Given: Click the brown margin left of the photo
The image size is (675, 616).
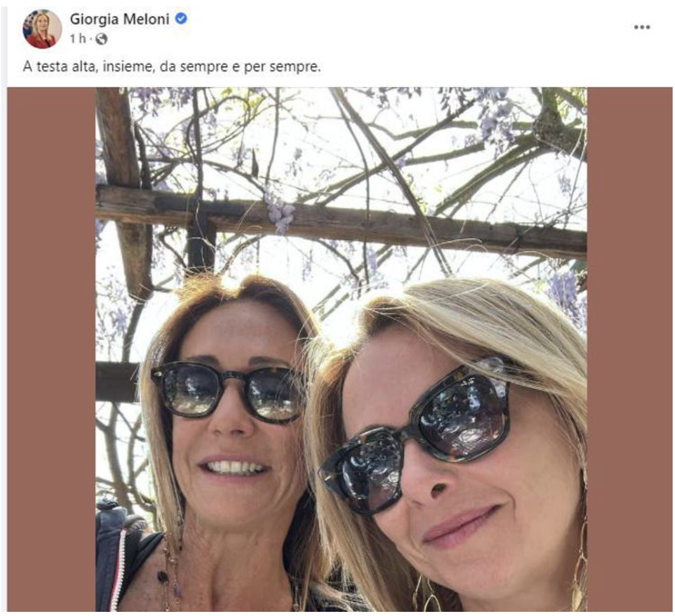Looking at the screenshot, I should click(x=51, y=349).
